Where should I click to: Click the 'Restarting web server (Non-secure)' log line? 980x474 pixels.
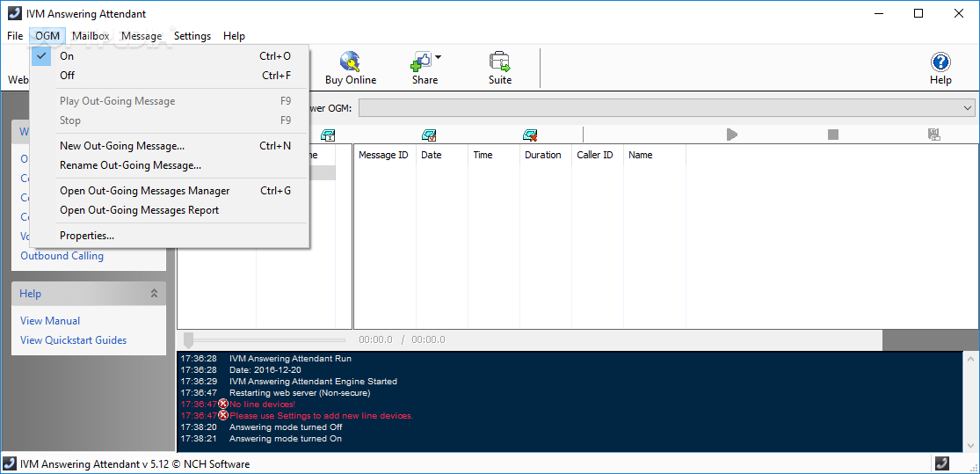click(x=300, y=393)
